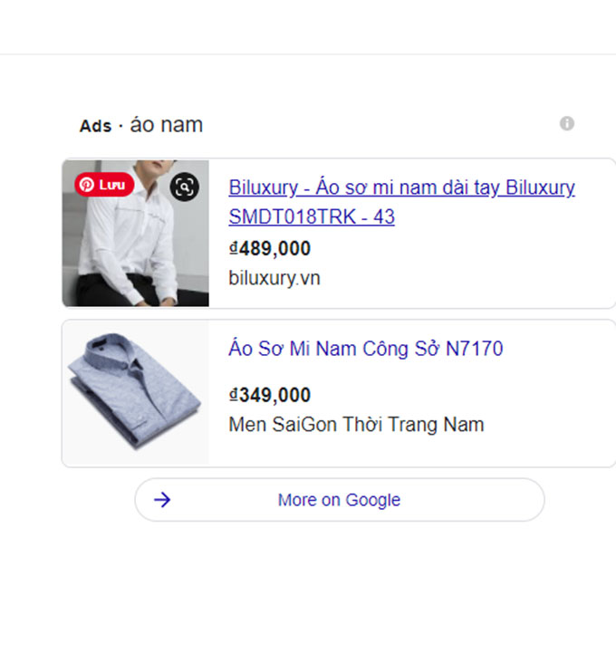The height and width of the screenshot is (672, 616).
Task: Click blank area of Biluxury product card
Action: 507,272
